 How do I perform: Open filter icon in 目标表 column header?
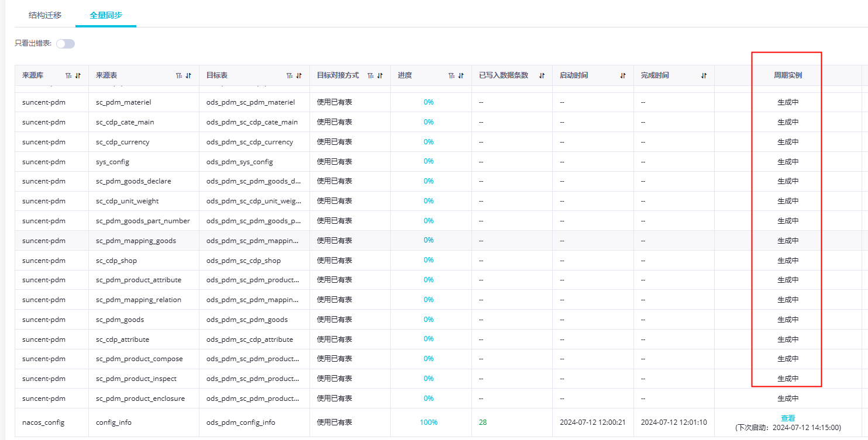290,75
